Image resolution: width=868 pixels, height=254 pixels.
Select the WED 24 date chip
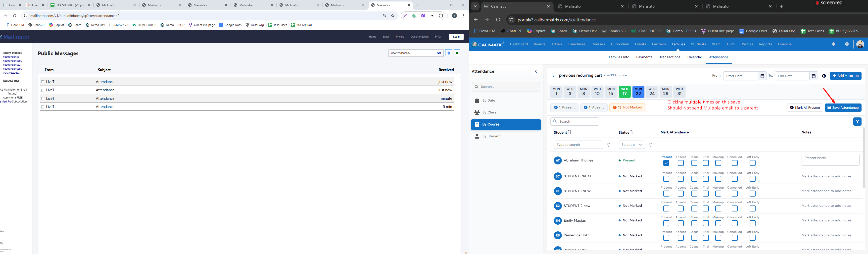pyautogui.click(x=652, y=92)
